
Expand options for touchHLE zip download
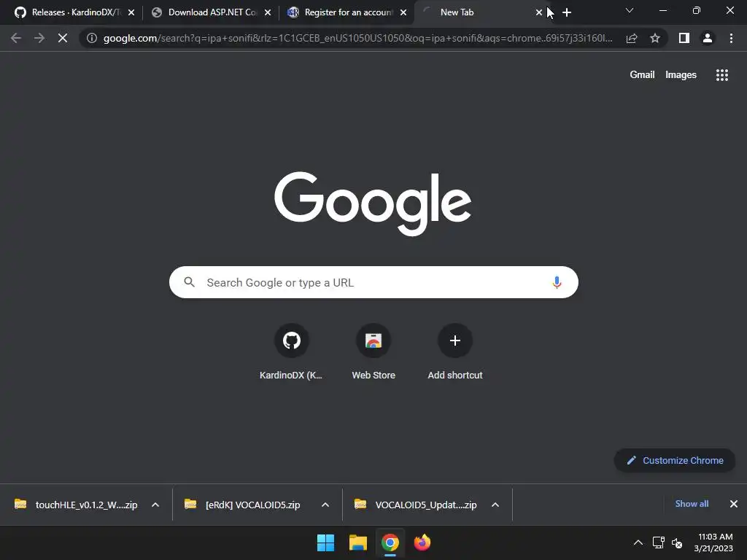tap(155, 505)
